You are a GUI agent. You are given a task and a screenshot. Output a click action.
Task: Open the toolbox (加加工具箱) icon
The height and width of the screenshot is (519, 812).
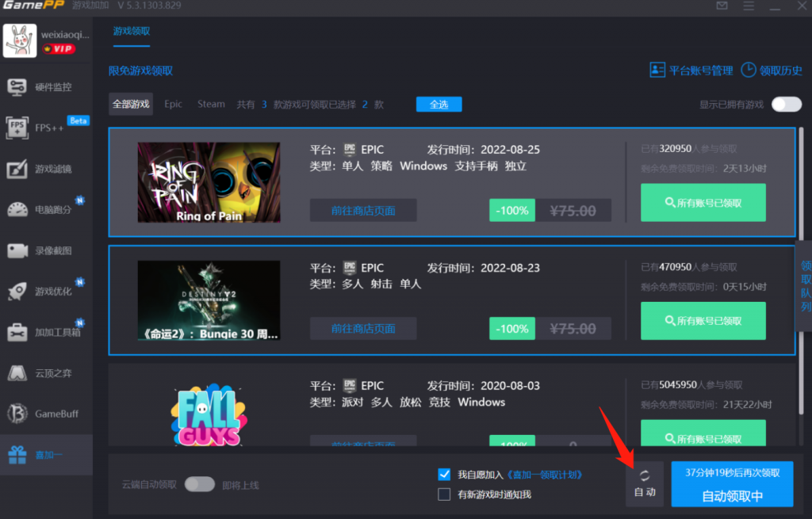pyautogui.click(x=17, y=332)
